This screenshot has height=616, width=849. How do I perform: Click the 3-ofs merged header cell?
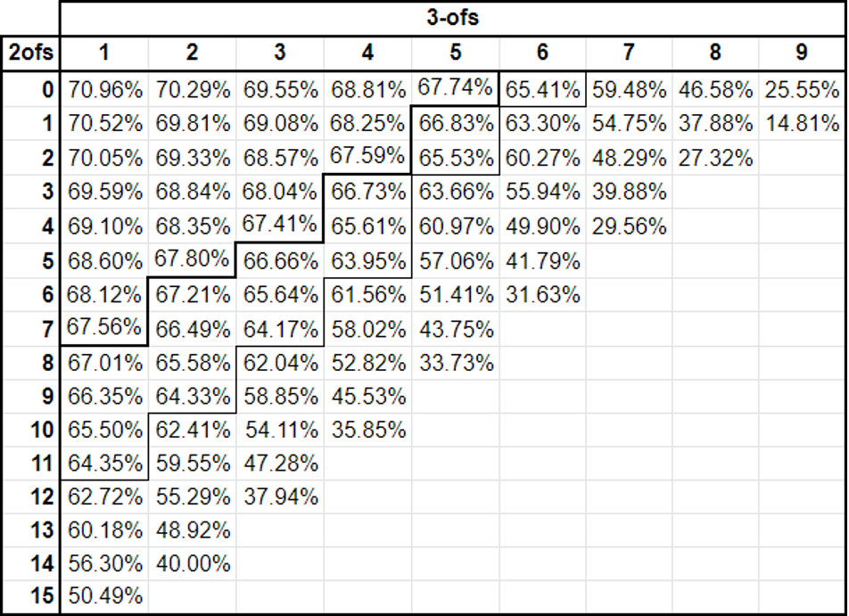(453, 19)
